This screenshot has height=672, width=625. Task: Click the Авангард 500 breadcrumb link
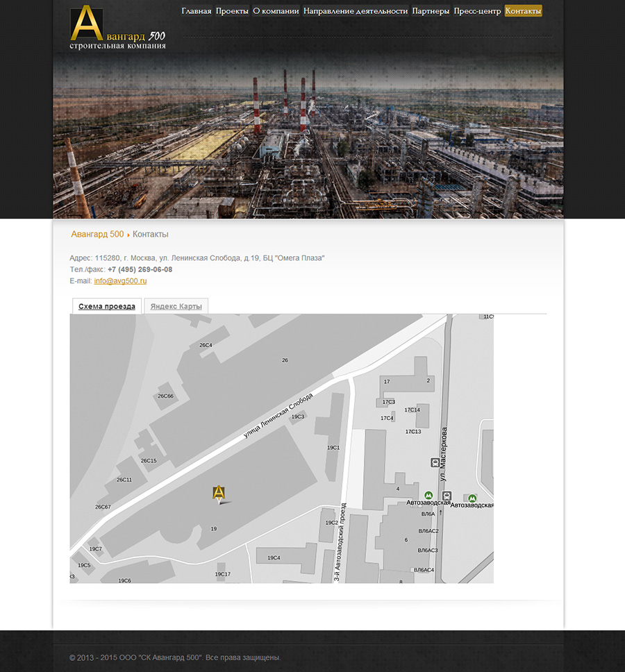pos(97,235)
